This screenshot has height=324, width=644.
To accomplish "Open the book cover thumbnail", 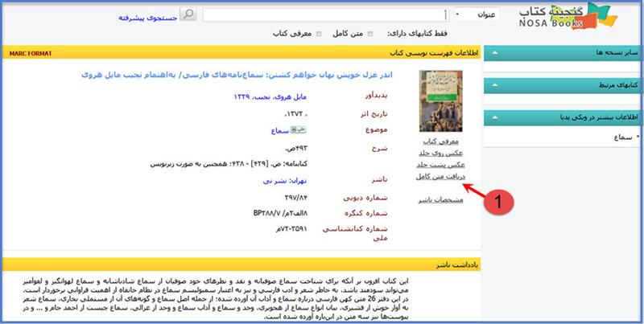I will click(x=440, y=101).
